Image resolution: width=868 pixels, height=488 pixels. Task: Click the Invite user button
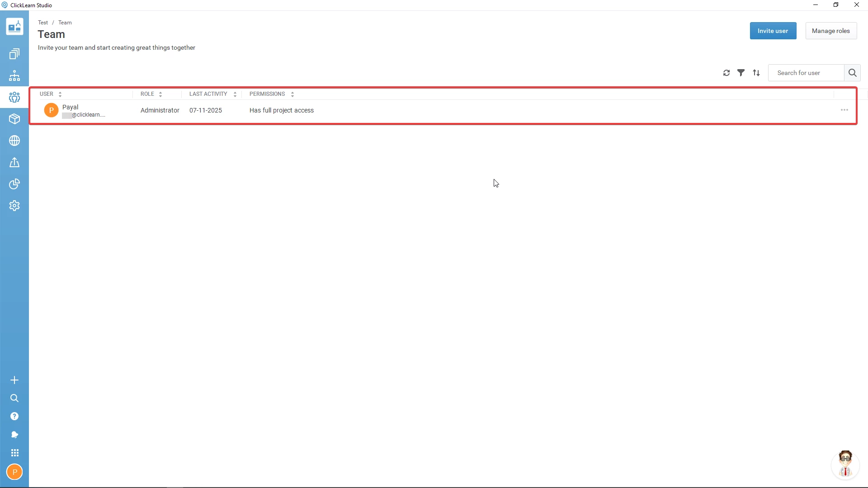pyautogui.click(x=773, y=31)
